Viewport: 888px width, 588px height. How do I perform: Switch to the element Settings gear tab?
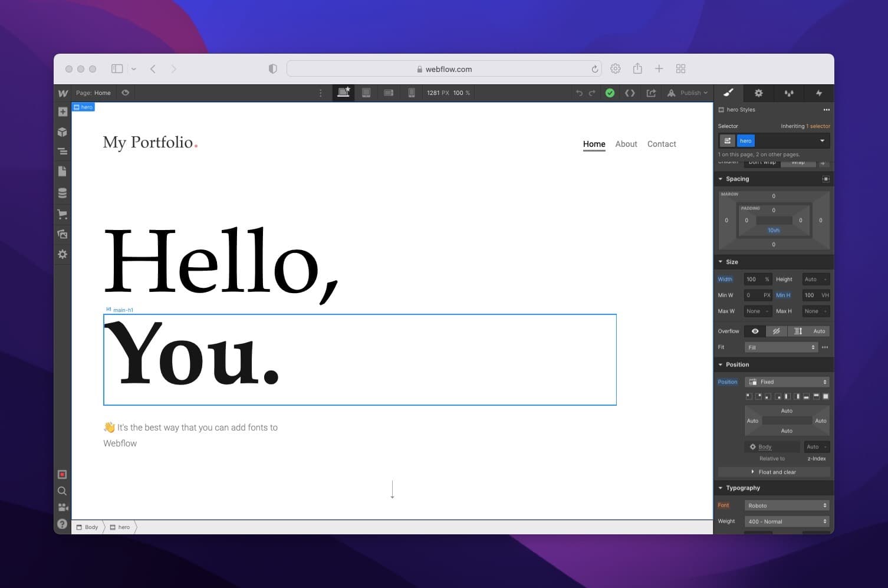(x=759, y=93)
